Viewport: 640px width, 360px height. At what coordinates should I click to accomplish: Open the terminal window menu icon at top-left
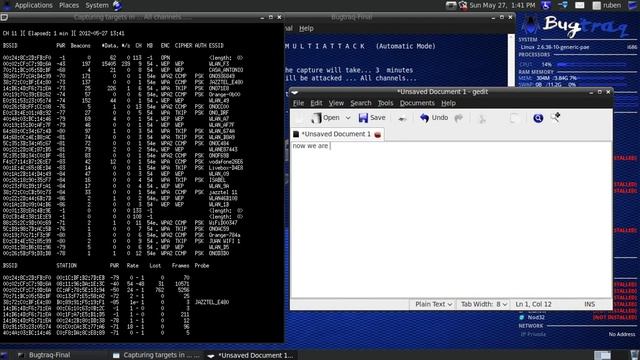click(4, 17)
